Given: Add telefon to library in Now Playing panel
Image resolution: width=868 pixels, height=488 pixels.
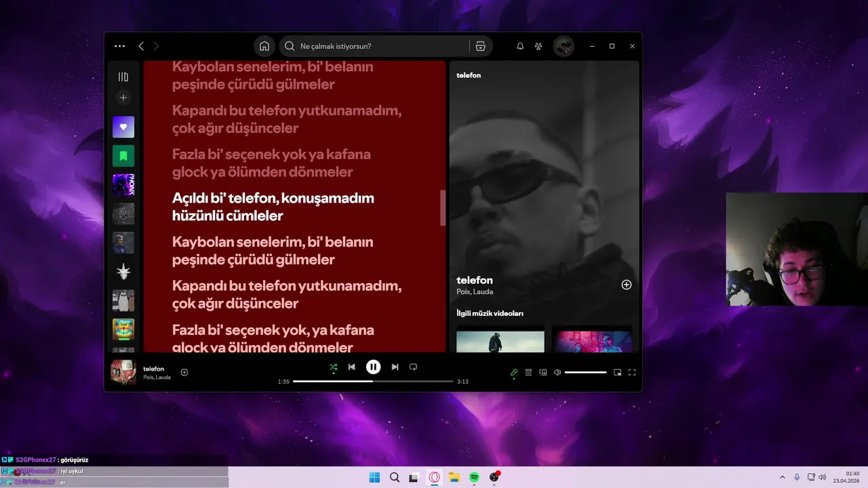Looking at the screenshot, I should (x=627, y=285).
